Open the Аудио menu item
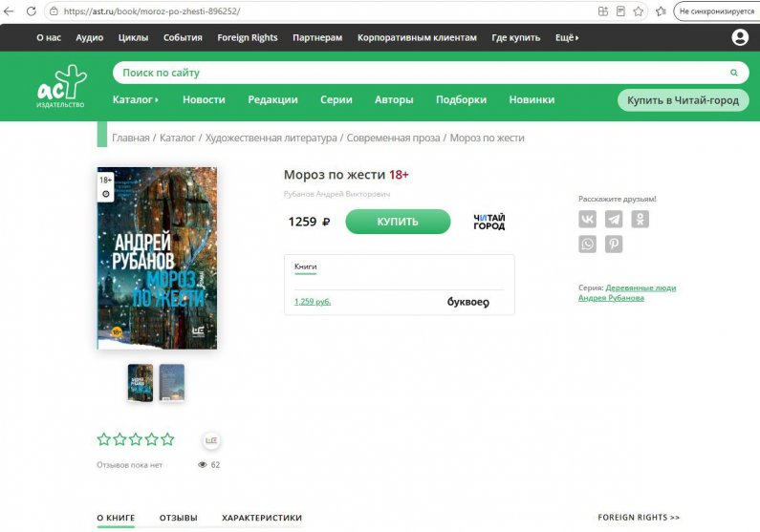This screenshot has width=760, height=532. (89, 38)
